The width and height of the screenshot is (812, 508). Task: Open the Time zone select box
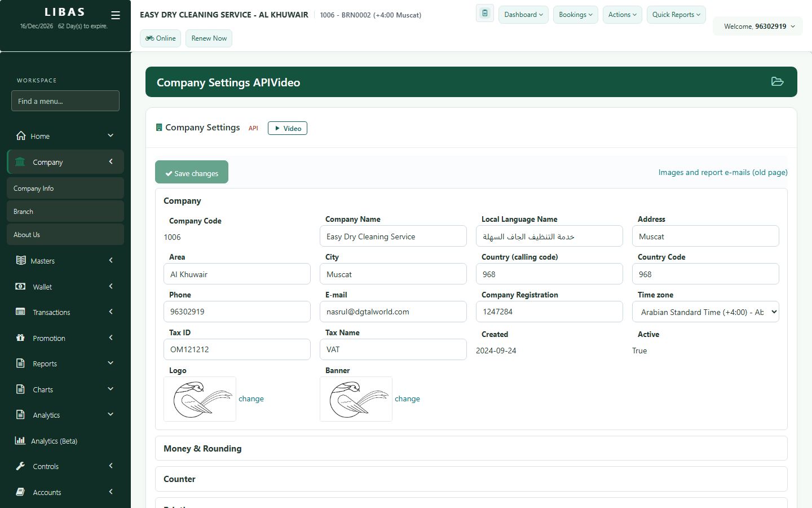(705, 312)
